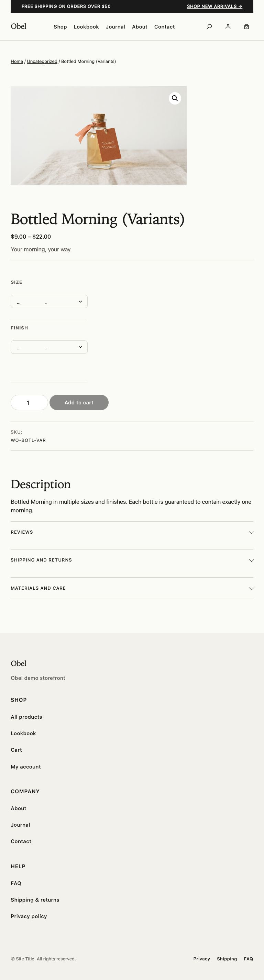The width and height of the screenshot is (264, 980).
Task: Open the Journal nav item
Action: coord(115,27)
